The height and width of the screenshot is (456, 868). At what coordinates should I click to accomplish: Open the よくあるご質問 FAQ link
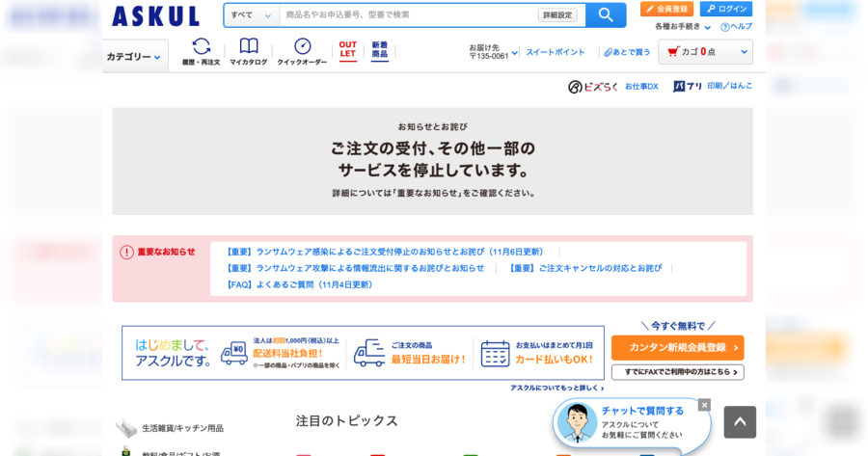coord(299,284)
